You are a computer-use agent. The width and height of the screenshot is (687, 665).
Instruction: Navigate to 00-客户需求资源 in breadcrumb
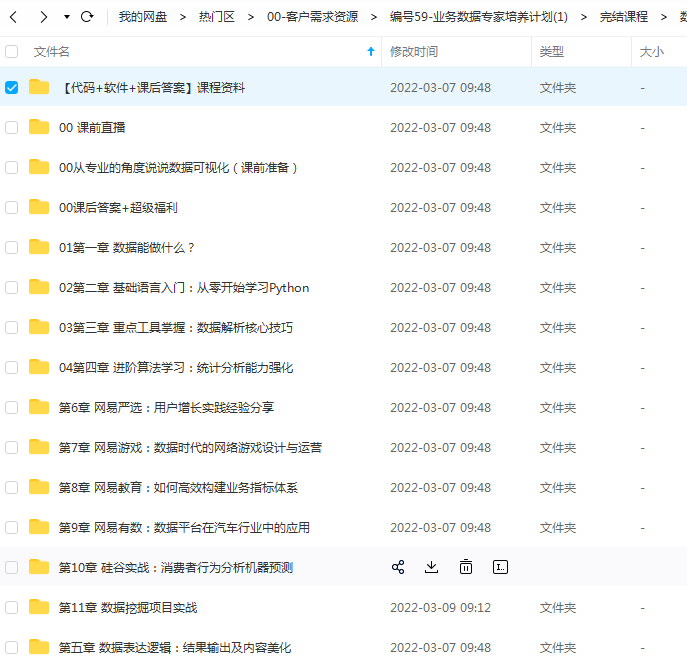tap(312, 17)
